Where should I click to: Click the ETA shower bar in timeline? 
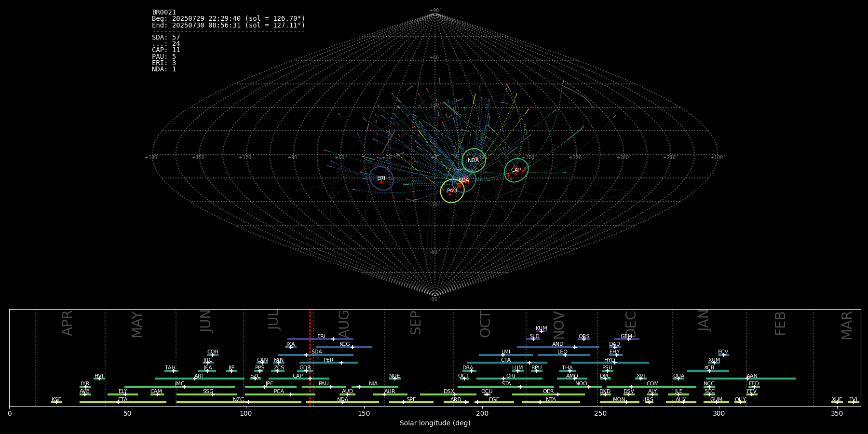coord(123,402)
